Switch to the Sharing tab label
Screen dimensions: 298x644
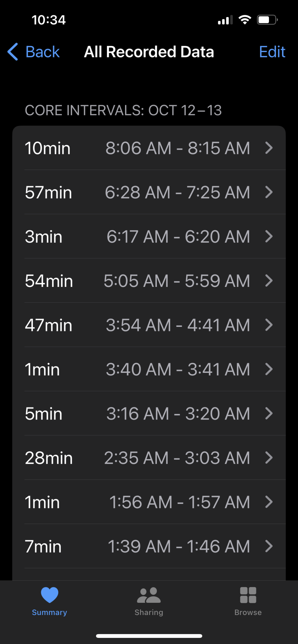[x=149, y=612]
